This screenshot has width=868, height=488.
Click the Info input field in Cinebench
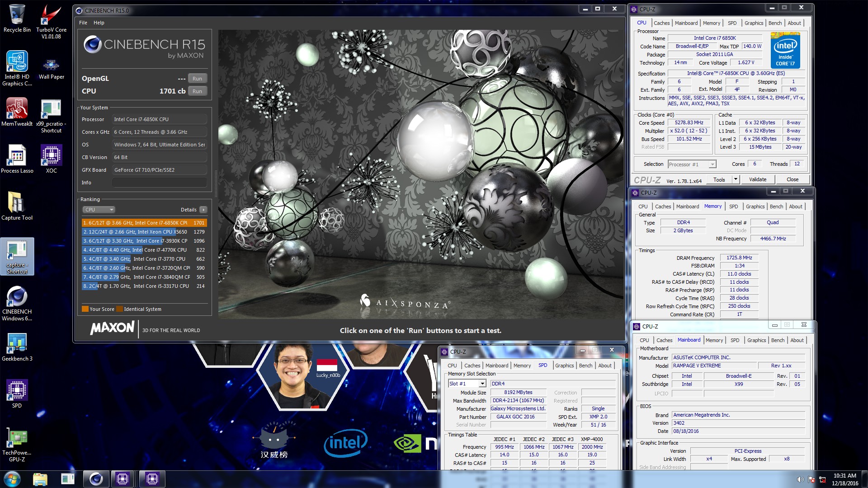coord(159,183)
